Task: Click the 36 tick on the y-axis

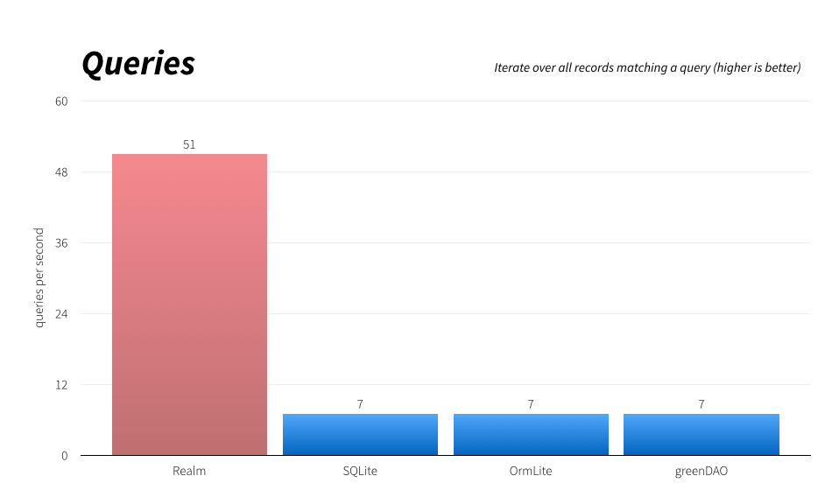Action: pyautogui.click(x=61, y=243)
